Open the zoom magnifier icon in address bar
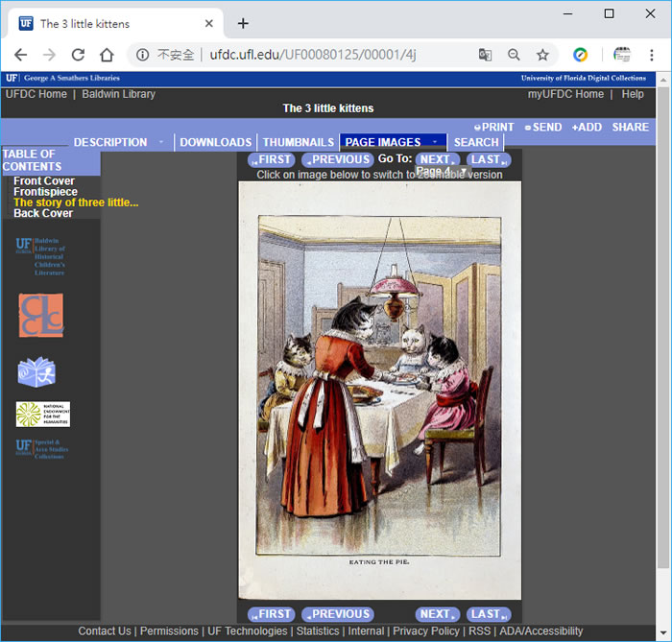672x642 pixels. point(514,55)
